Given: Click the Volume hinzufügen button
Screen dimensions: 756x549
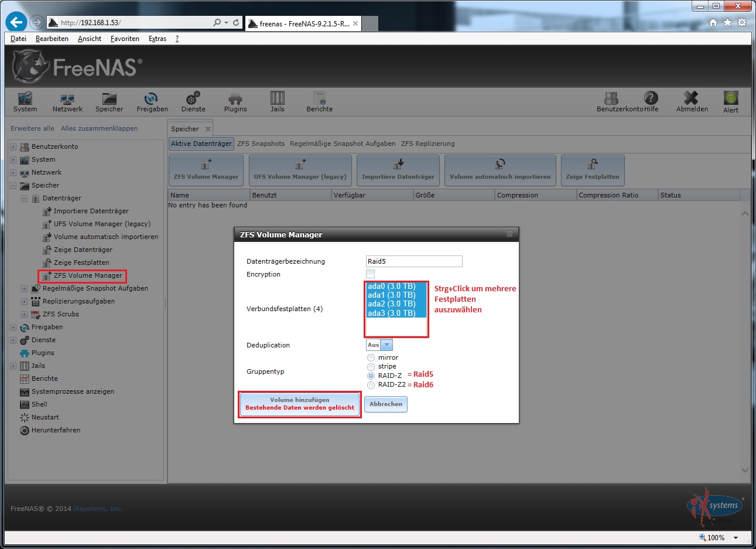Looking at the screenshot, I should pos(300,404).
